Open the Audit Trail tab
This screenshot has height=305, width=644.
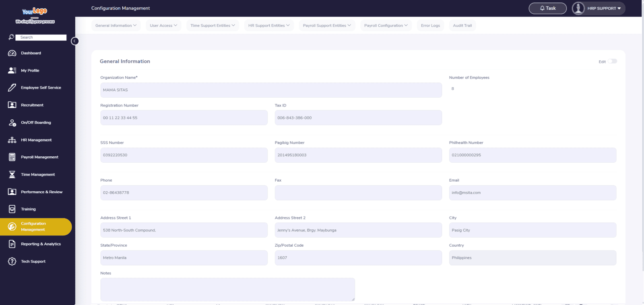(462, 26)
